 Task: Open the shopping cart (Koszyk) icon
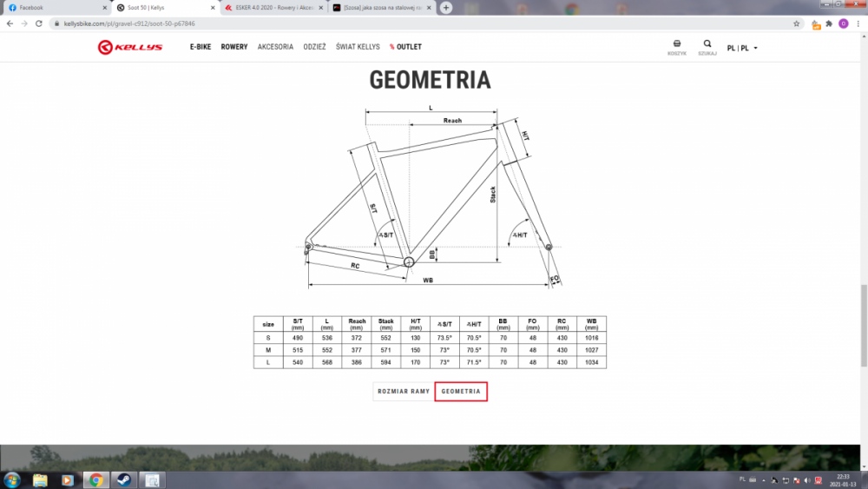pos(676,47)
